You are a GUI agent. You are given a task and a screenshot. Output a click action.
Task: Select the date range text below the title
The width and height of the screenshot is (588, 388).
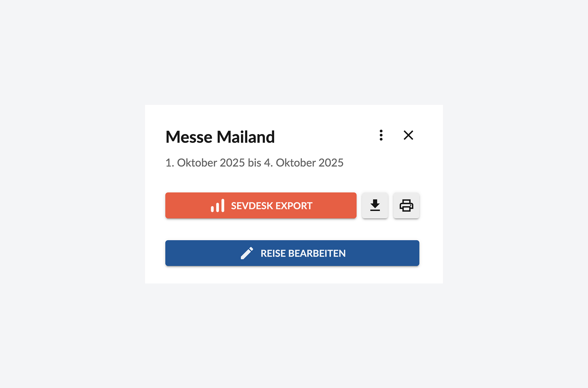254,163
